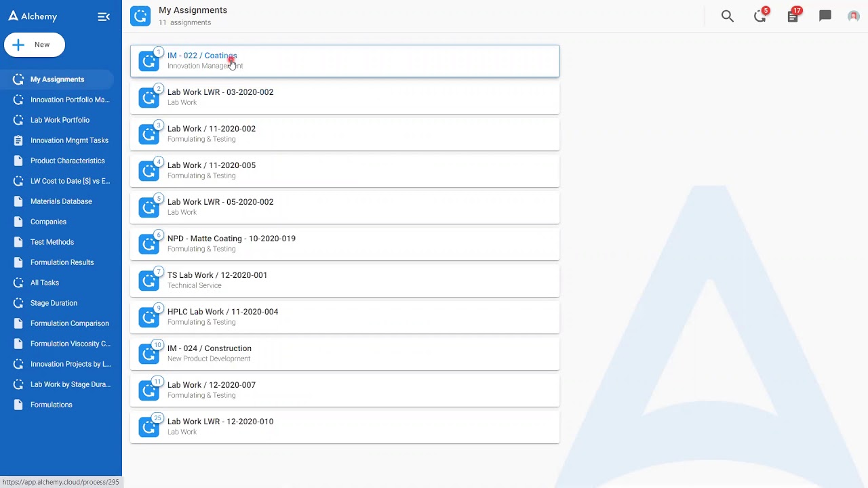Open assignment TS Lab Work / 12-2020-001
The width and height of the screenshot is (868, 488).
point(344,281)
